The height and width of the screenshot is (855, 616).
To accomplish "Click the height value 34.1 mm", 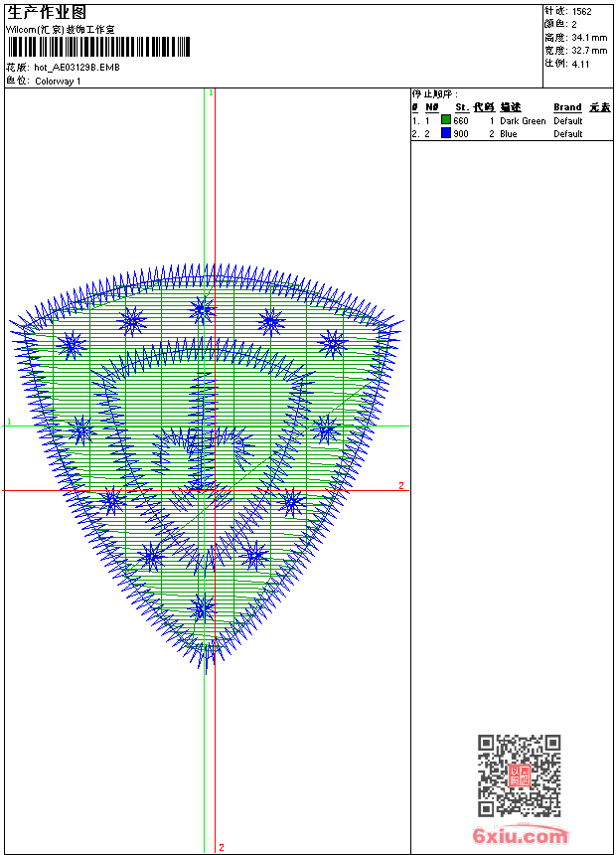I will [x=588, y=37].
